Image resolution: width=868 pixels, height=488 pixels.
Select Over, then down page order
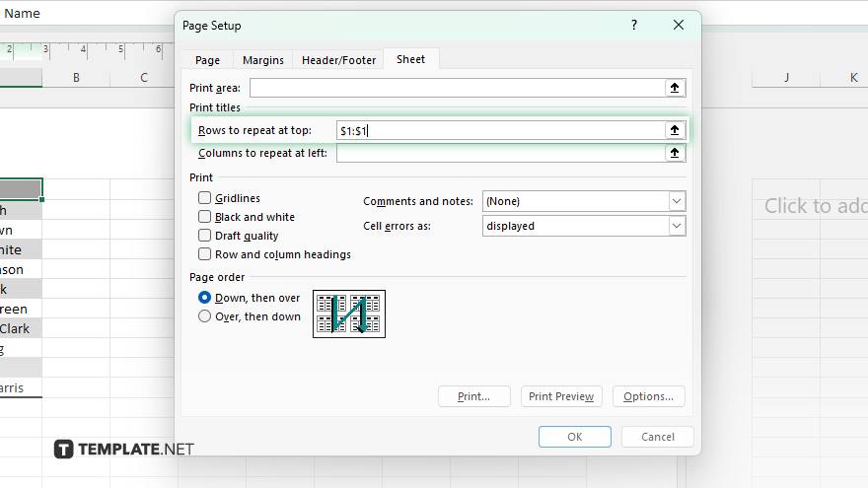[x=204, y=315]
